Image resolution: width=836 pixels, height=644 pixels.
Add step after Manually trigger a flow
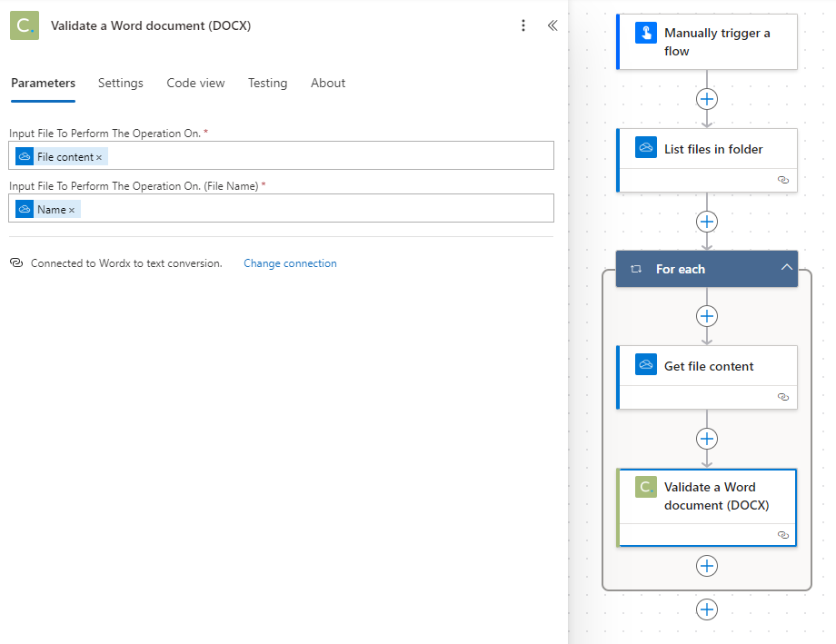707,99
